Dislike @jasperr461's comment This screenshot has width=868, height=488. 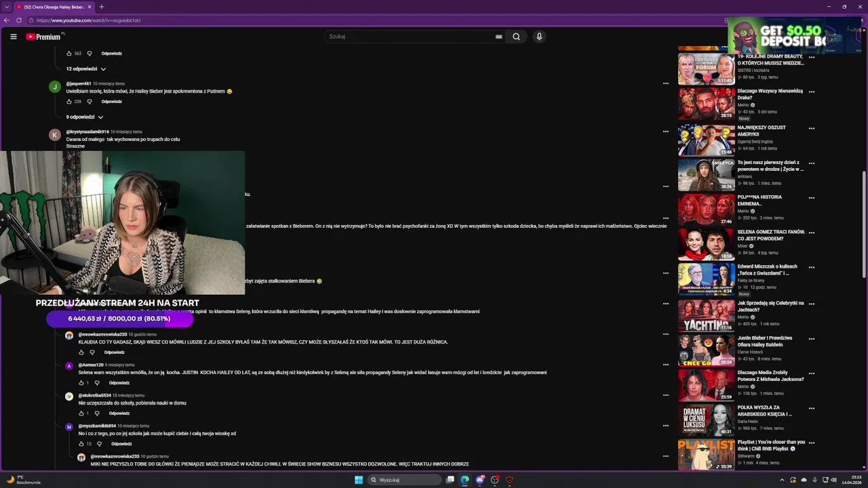[x=90, y=102]
